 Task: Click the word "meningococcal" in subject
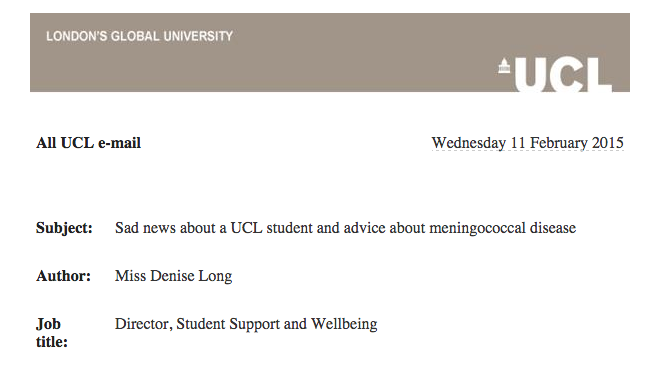coord(478,228)
